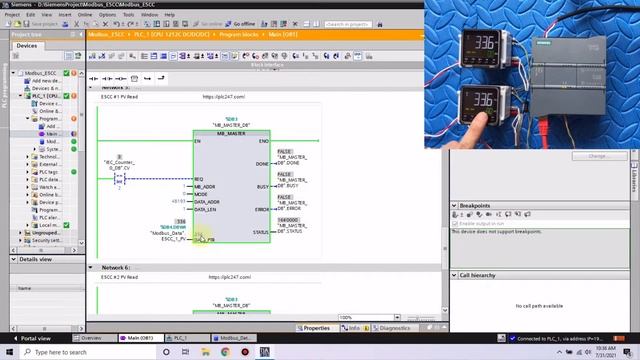Screen dimensions: 640x360
Task: Collapse the Program blocks folder
Action: click(28, 119)
